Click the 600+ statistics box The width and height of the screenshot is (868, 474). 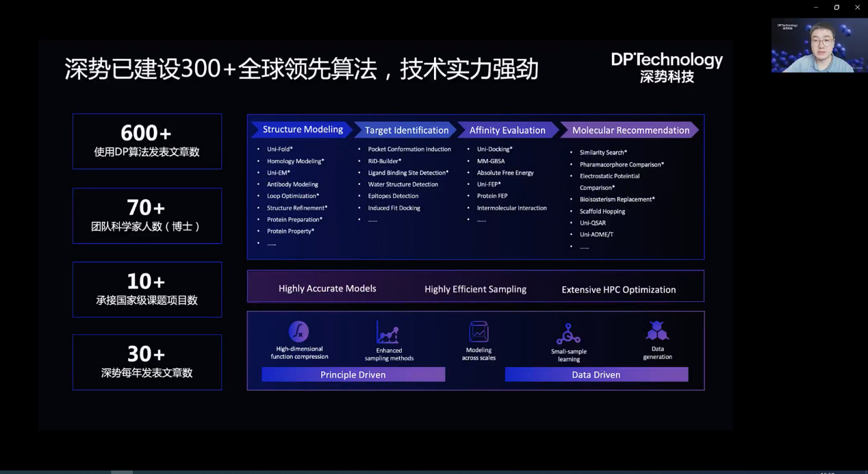147,141
